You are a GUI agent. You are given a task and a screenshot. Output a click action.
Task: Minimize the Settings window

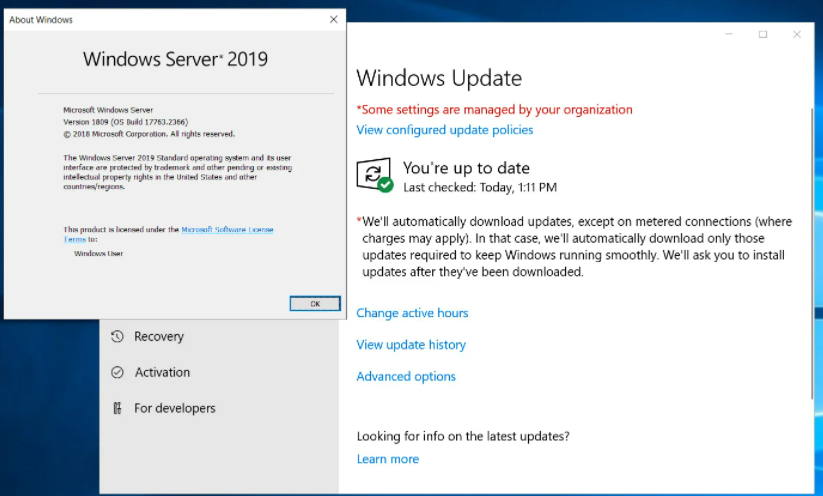(729, 34)
